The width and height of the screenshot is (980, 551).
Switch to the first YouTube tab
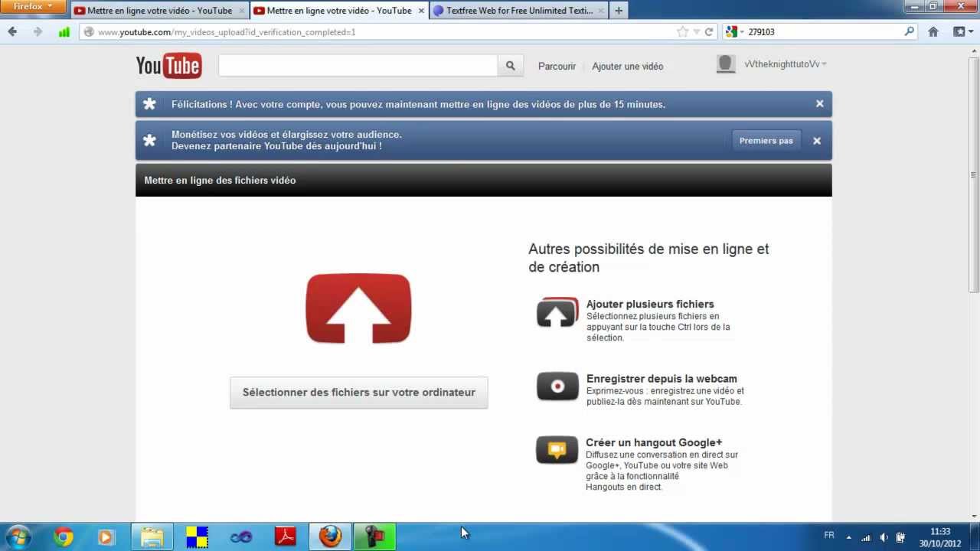pos(159,11)
